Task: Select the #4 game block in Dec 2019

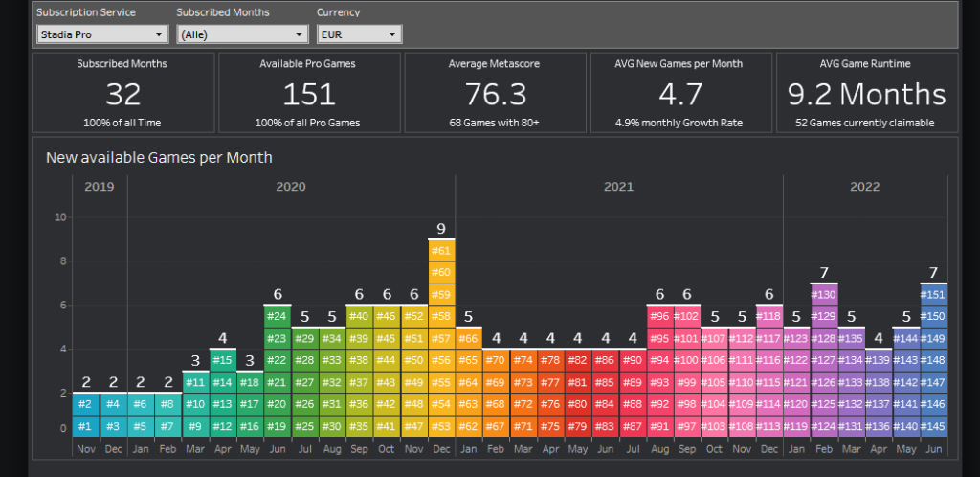Action: pyautogui.click(x=113, y=404)
